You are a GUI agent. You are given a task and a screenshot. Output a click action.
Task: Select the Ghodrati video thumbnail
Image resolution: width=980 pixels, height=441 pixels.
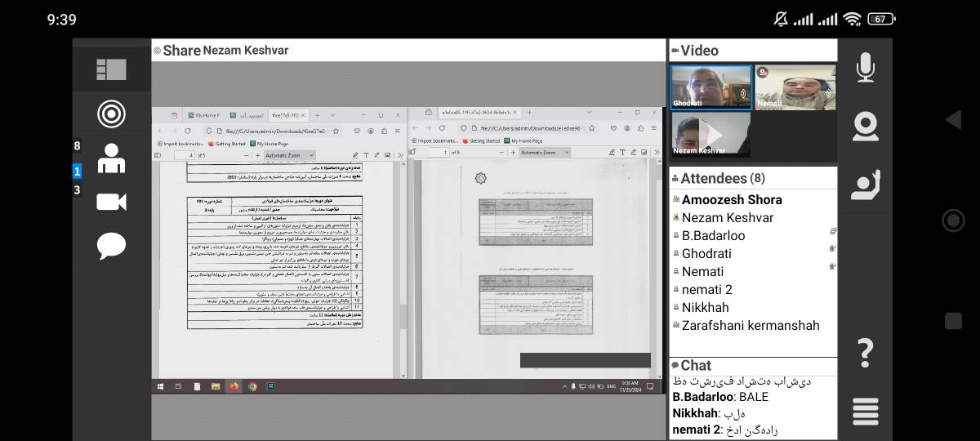click(x=711, y=87)
